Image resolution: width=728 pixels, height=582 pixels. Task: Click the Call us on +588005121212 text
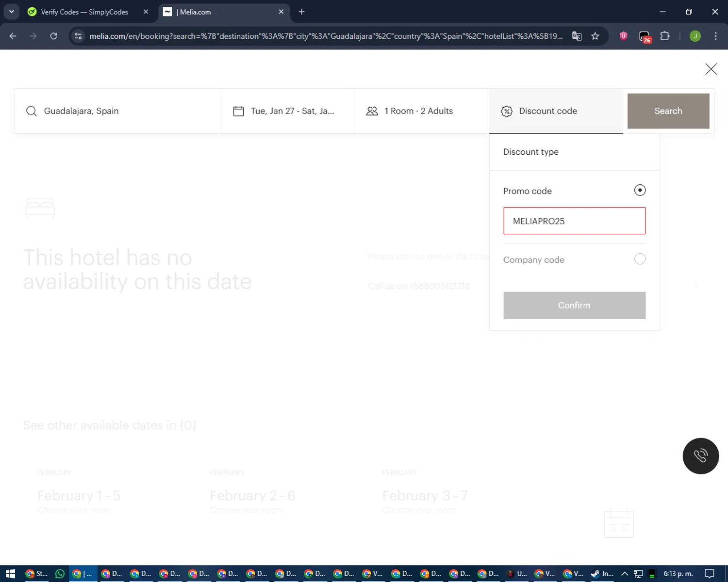point(419,286)
